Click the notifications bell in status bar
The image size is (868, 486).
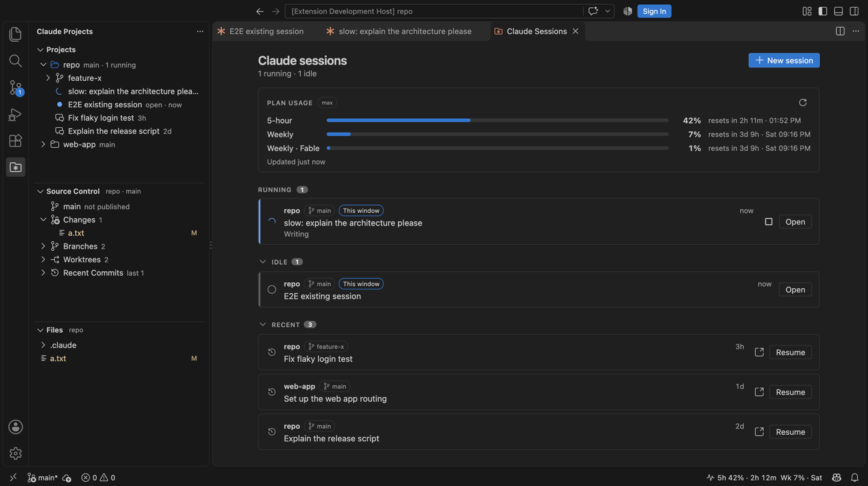coord(855,478)
